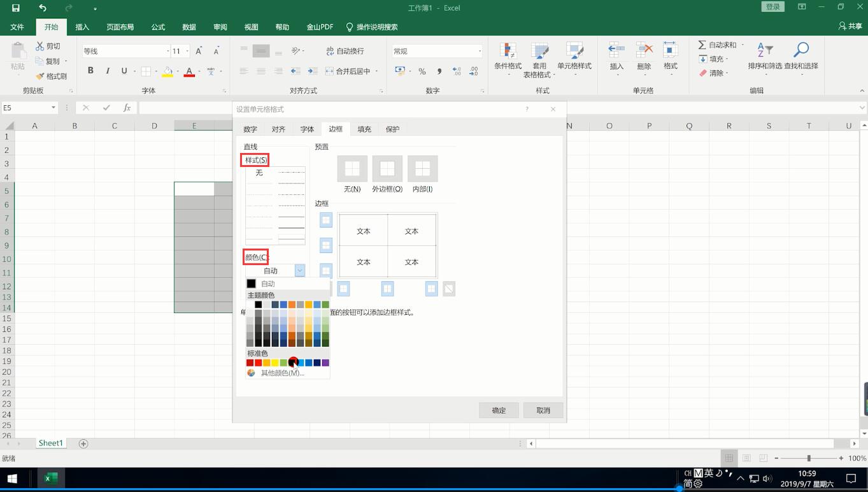Increase decimal places icon
This screenshot has height=492, width=868.
(457, 71)
